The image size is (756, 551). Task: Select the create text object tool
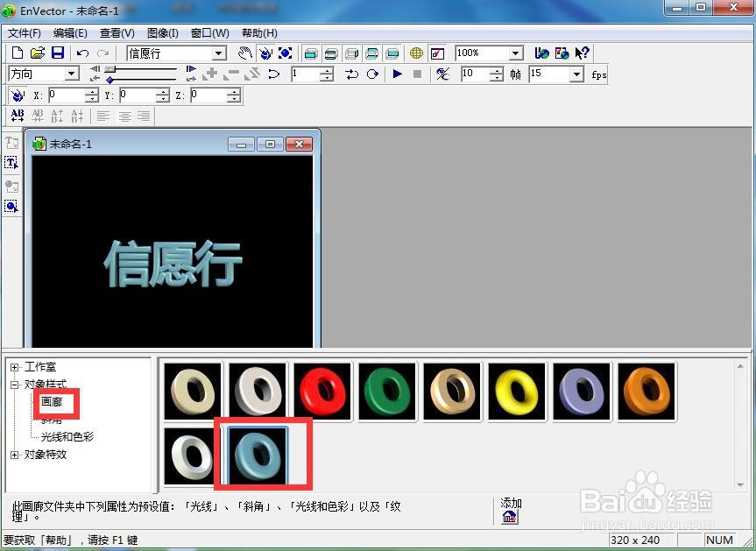(11, 142)
